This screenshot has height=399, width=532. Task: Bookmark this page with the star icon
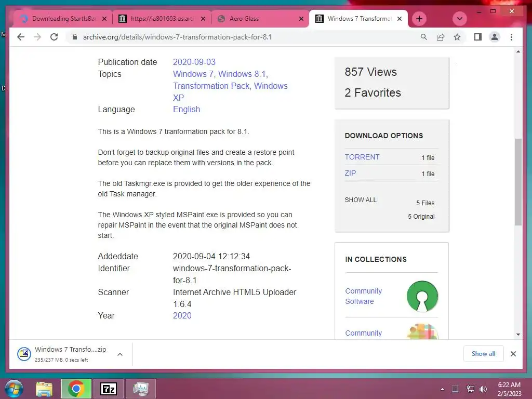tap(457, 37)
